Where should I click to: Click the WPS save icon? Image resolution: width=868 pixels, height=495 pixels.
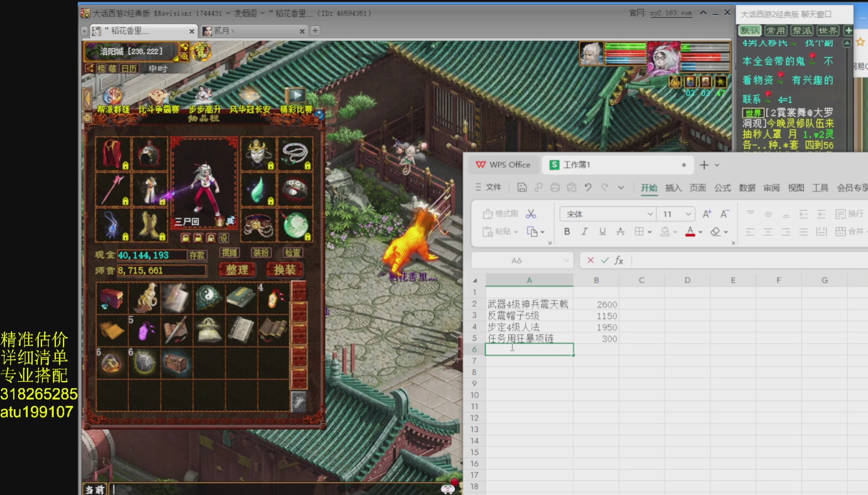point(521,188)
